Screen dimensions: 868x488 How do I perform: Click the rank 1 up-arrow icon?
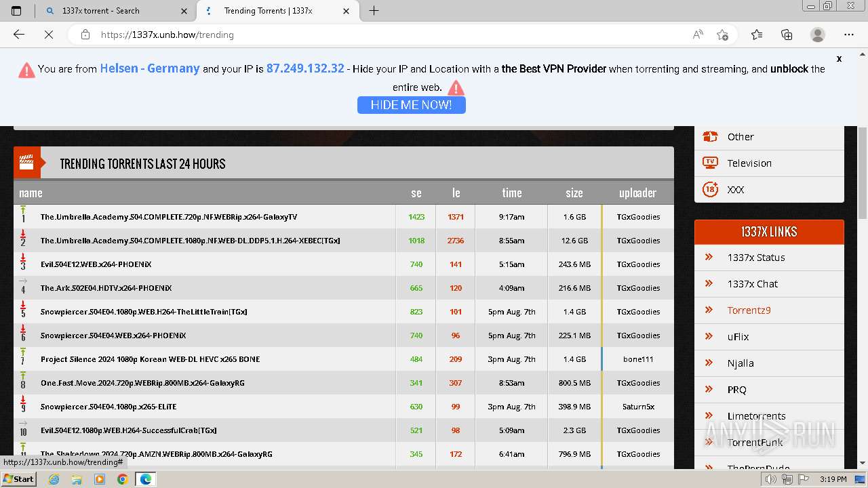click(x=23, y=209)
